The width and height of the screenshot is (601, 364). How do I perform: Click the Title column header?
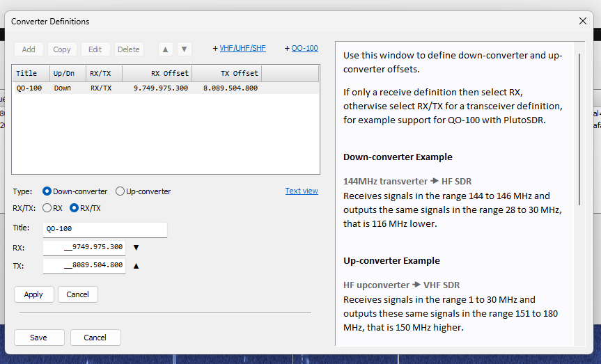(31, 73)
